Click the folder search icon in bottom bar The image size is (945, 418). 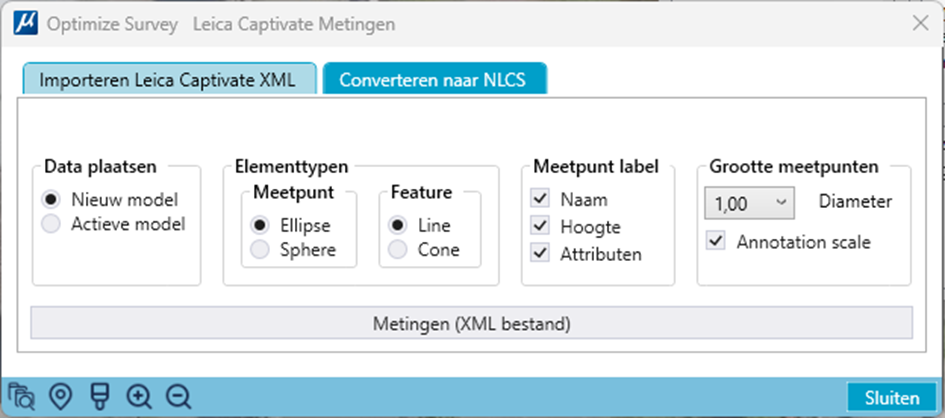[x=22, y=397]
